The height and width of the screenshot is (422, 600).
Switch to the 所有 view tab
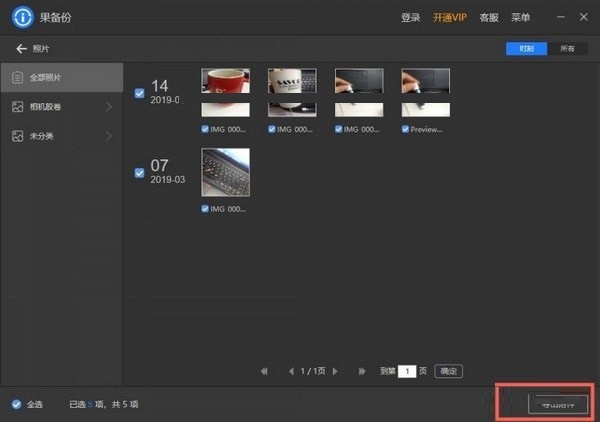567,48
